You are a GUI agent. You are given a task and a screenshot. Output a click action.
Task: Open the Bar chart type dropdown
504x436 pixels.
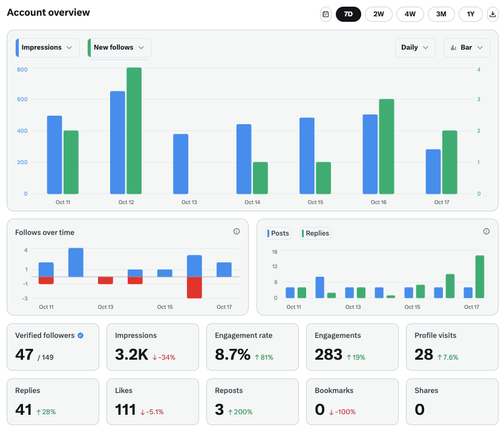point(466,48)
